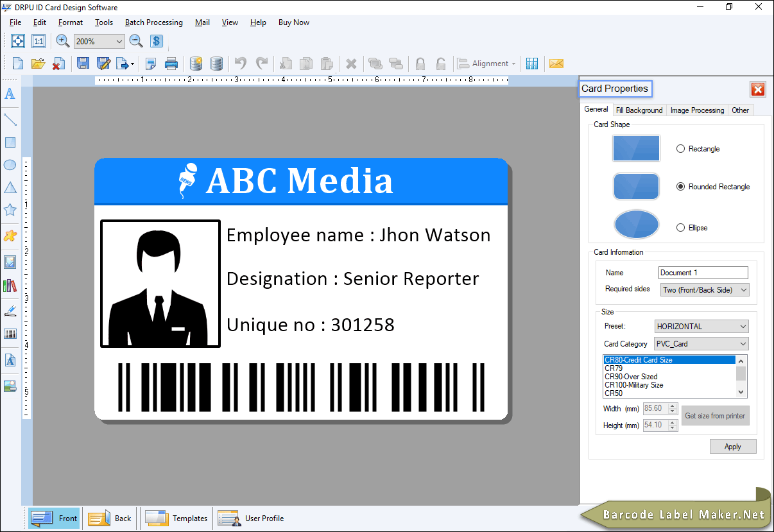Switch to the Fill Background tab
Viewport: 774px width, 532px height.
(x=639, y=110)
